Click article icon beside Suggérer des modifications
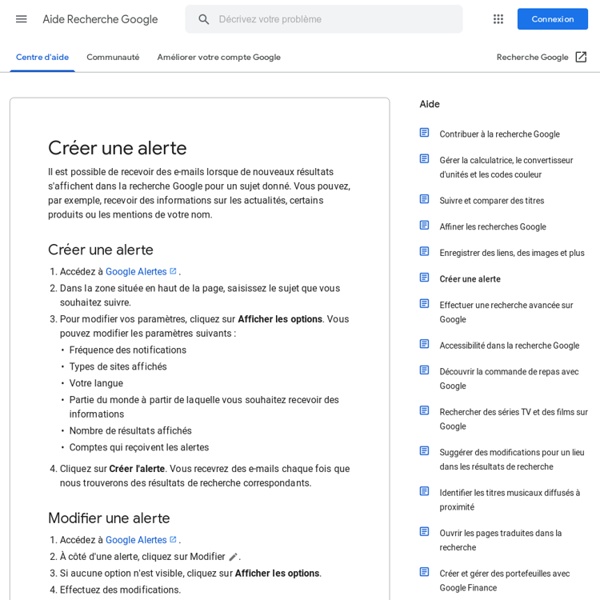The width and height of the screenshot is (600, 600). pyautogui.click(x=424, y=451)
